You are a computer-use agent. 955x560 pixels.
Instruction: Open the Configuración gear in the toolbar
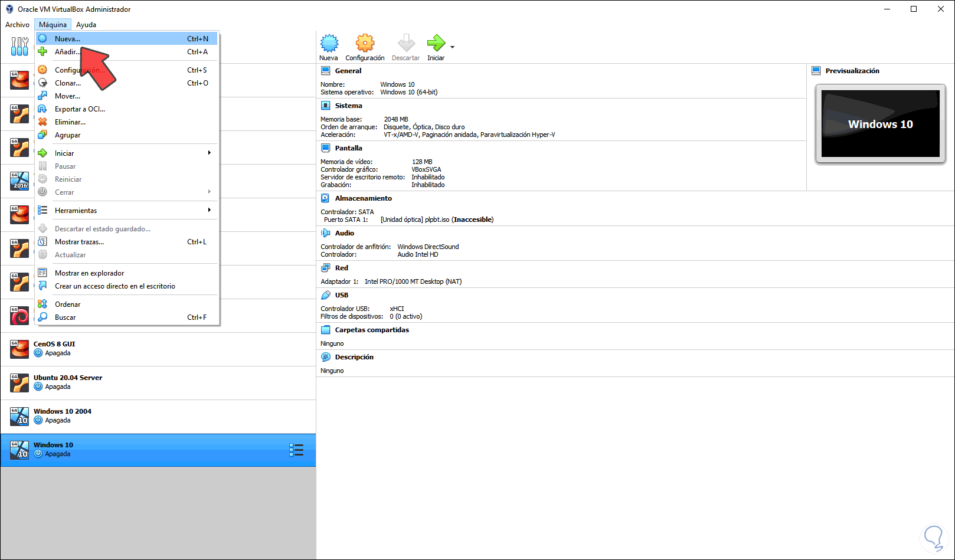pyautogui.click(x=365, y=43)
